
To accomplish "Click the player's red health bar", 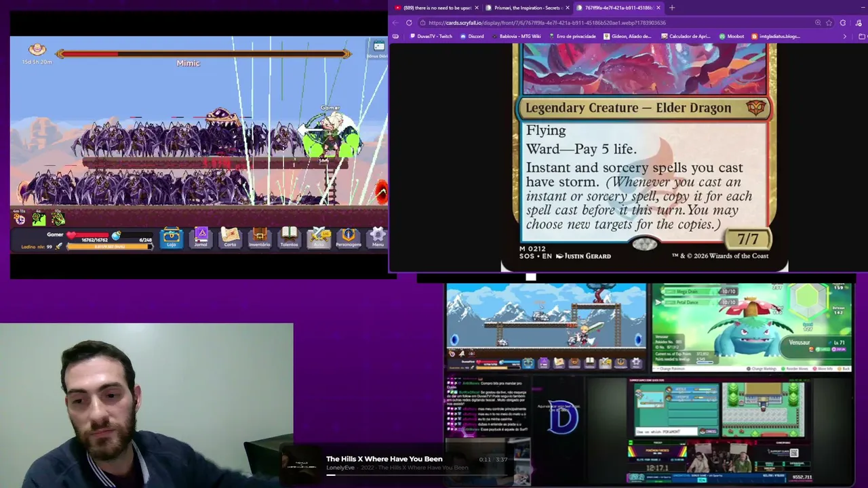I will [89, 236].
